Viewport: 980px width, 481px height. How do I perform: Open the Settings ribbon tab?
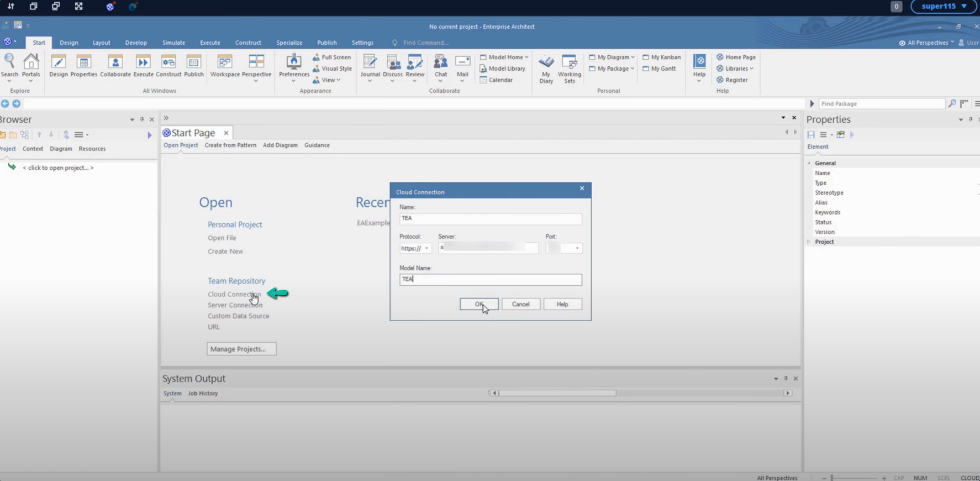[x=362, y=43]
